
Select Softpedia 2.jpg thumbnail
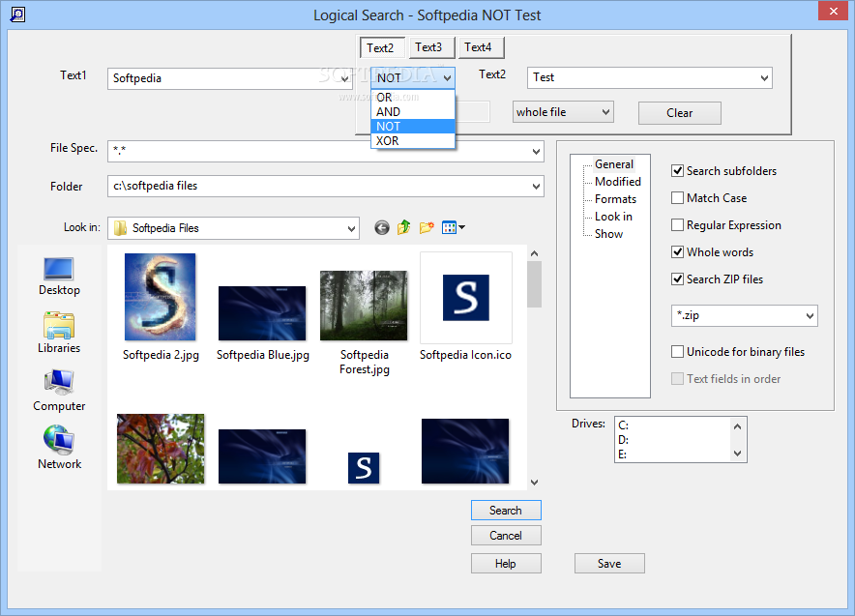161,297
